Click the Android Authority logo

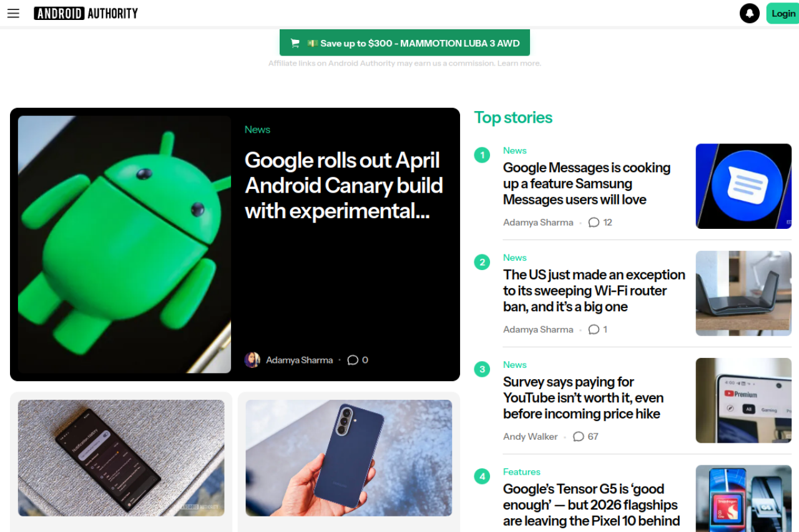86,13
